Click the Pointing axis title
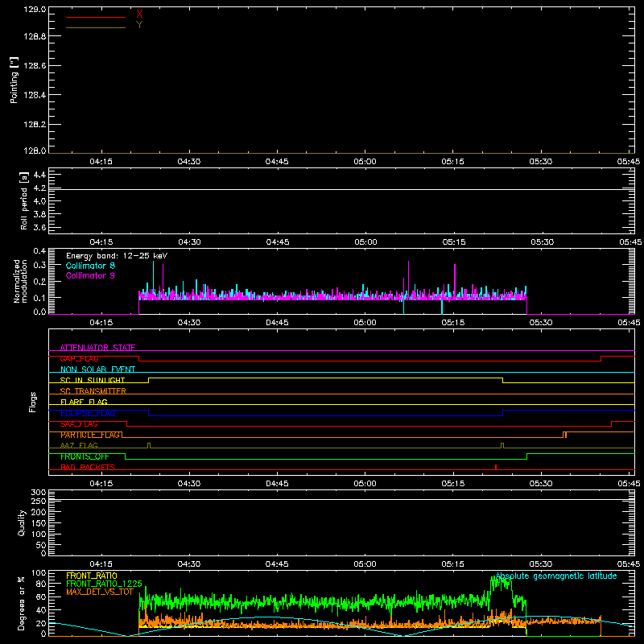This screenshot has height=644, width=644. (14, 80)
